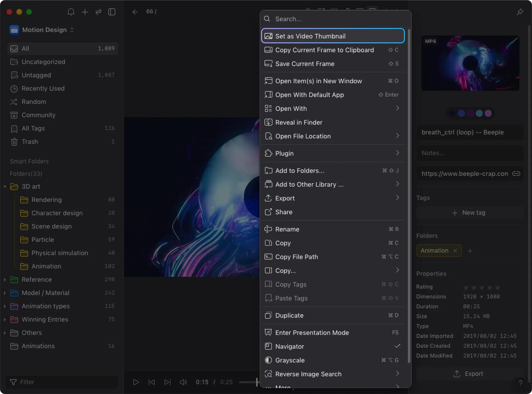Open the beeple-crap.com URL field
The height and width of the screenshot is (394, 532).
tap(463, 173)
